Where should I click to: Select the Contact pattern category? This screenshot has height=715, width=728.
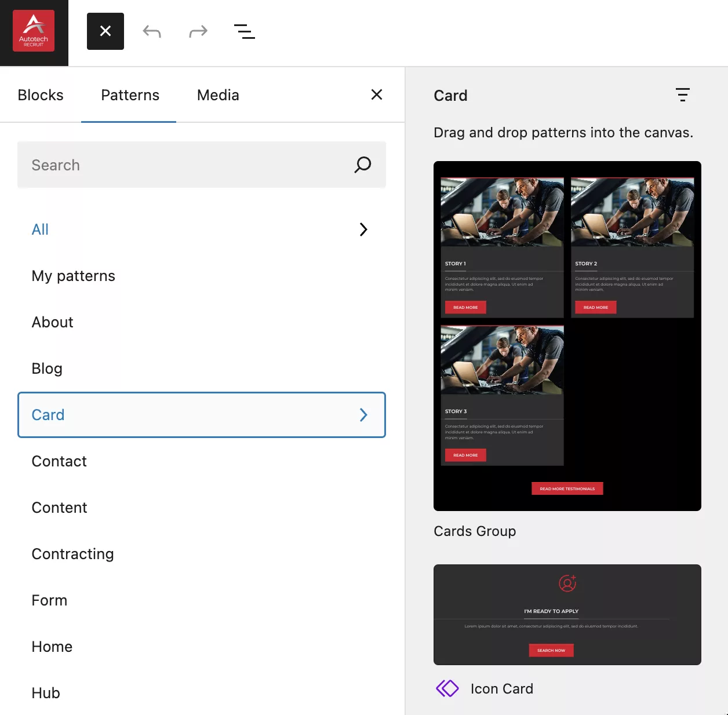[x=59, y=461]
